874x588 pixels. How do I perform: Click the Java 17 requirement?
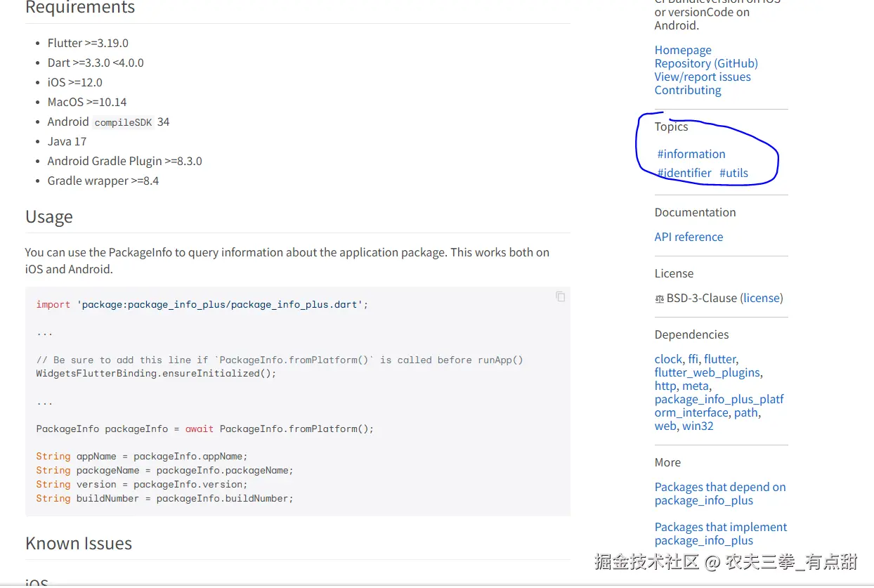point(67,141)
